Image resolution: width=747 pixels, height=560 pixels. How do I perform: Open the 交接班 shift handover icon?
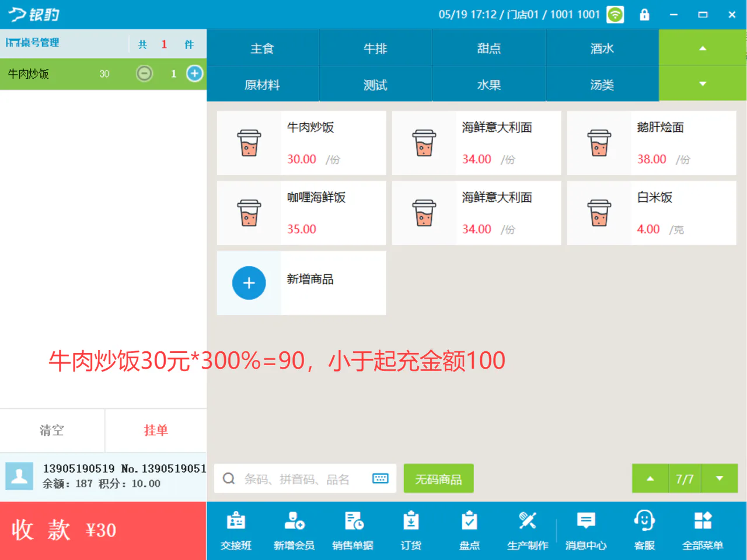coord(236,530)
